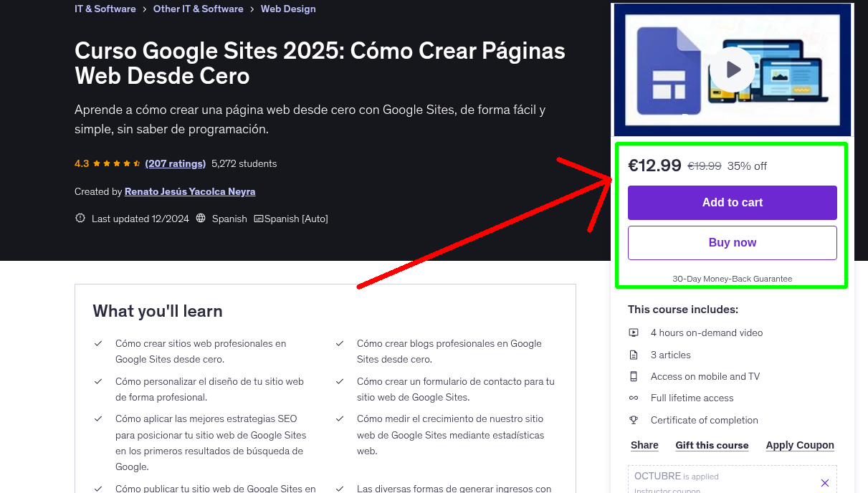Select the Spanish language globe icon

(x=200, y=218)
